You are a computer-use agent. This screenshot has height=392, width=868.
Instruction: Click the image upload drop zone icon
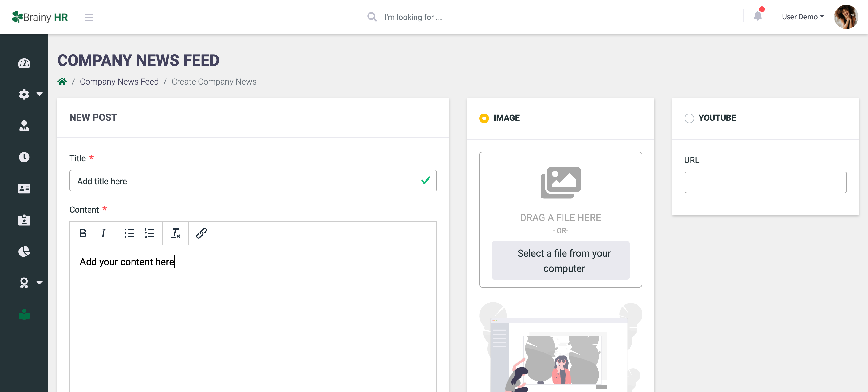[560, 183]
